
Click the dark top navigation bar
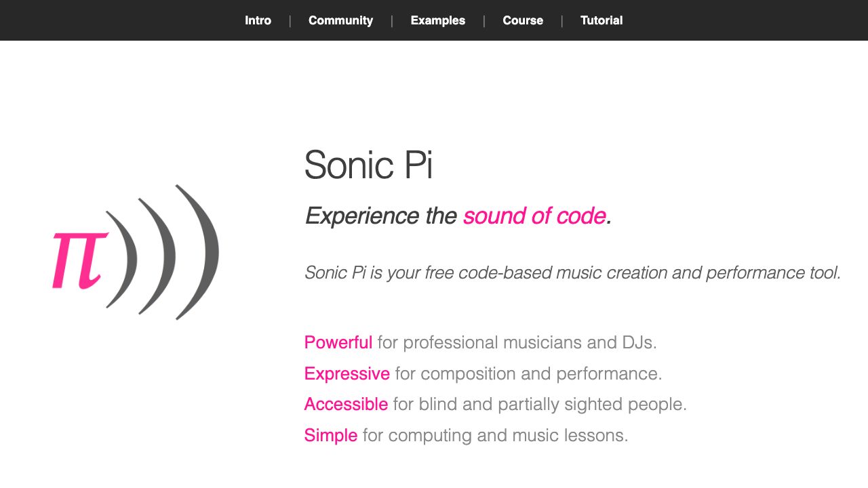[x=434, y=20]
